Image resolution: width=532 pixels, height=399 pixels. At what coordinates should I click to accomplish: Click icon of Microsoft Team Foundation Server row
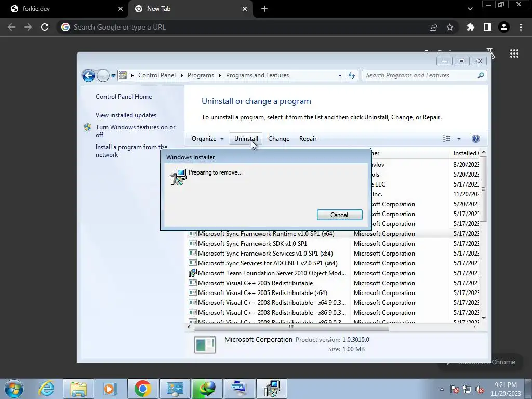(x=193, y=273)
